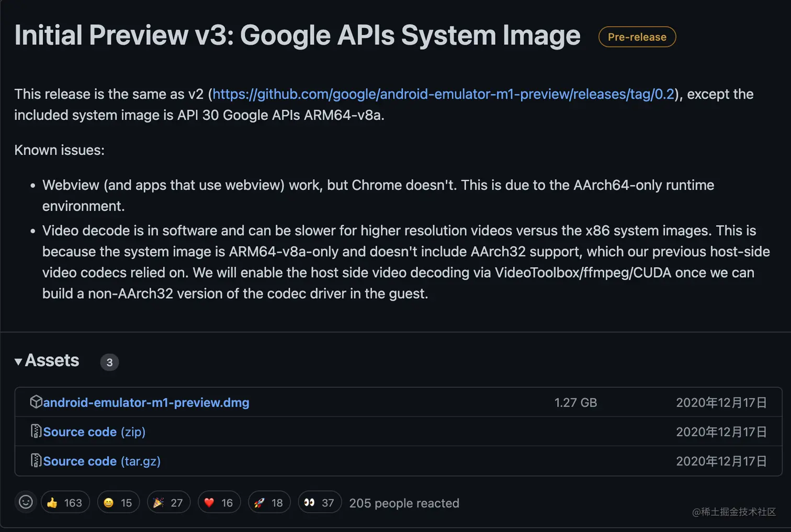791x532 pixels.
Task: Click the thumbs up reaction 163
Action: click(x=65, y=502)
